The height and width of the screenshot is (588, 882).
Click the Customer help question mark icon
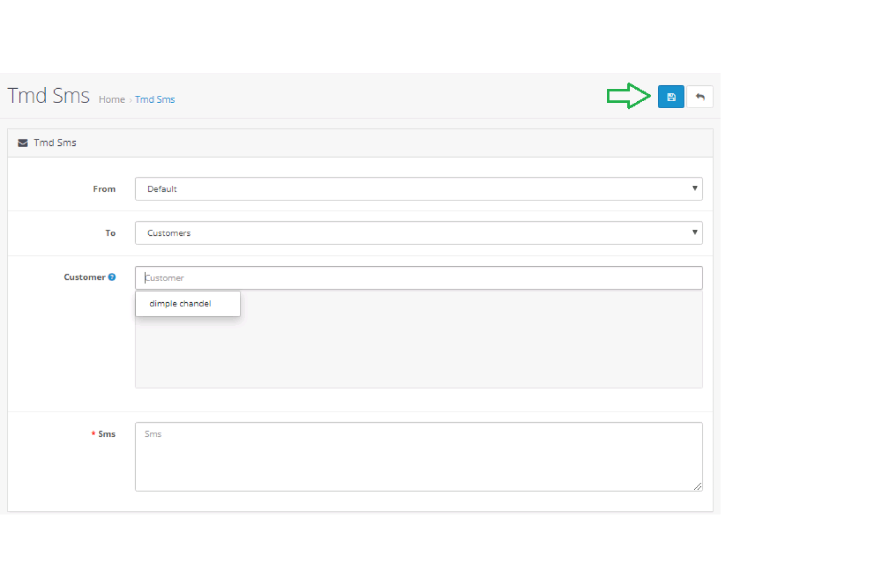point(112,277)
